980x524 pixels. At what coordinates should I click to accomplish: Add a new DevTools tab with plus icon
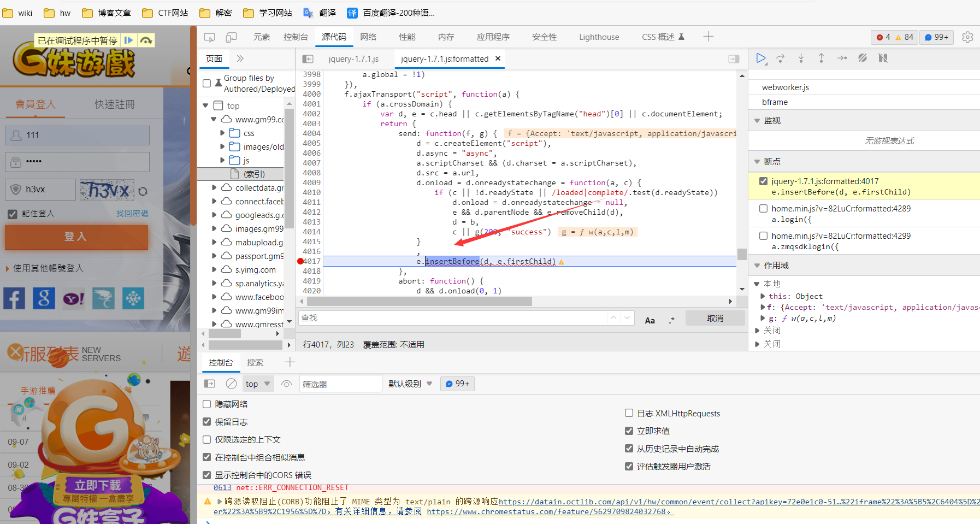709,37
